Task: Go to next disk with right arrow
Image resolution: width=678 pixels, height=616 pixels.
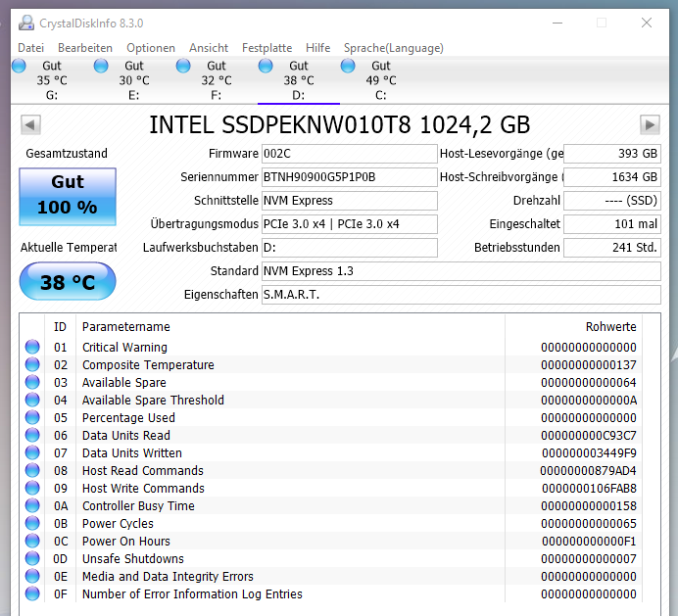Action: point(650,125)
